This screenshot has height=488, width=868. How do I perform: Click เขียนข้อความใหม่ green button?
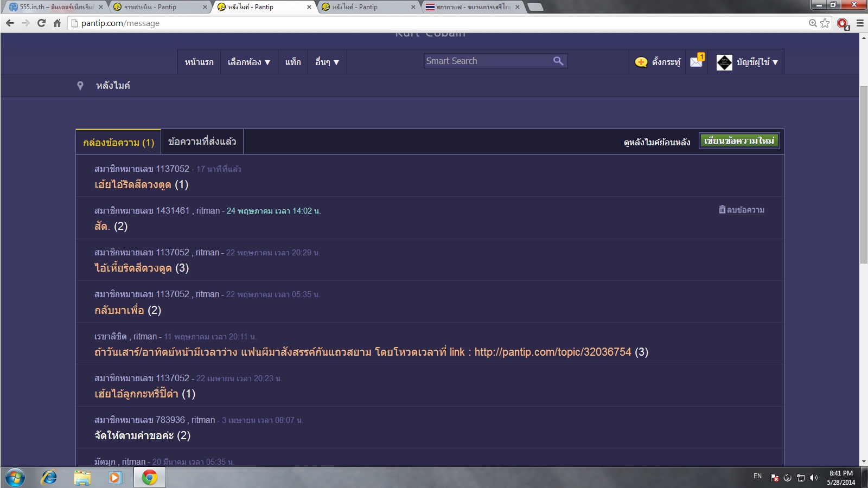[x=739, y=140]
